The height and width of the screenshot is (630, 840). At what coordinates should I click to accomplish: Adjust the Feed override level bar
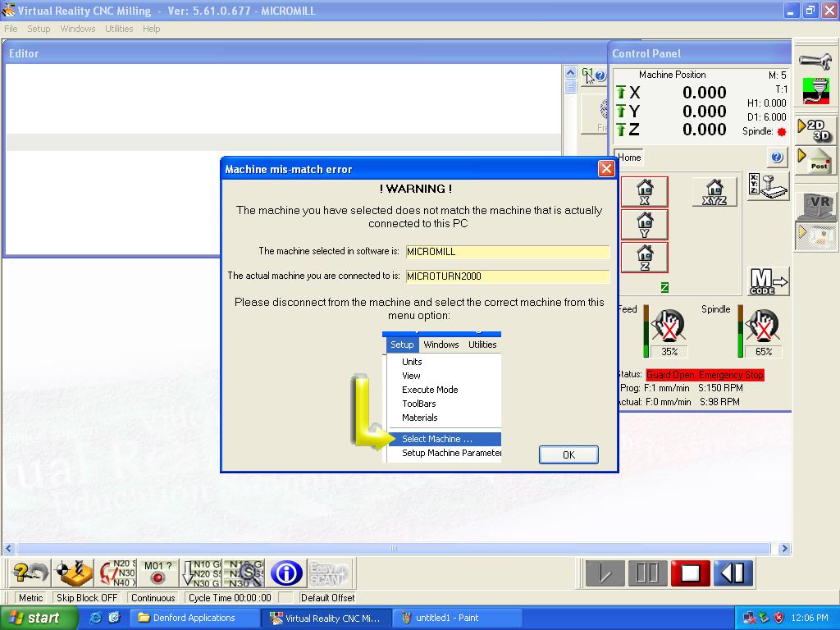tap(646, 331)
